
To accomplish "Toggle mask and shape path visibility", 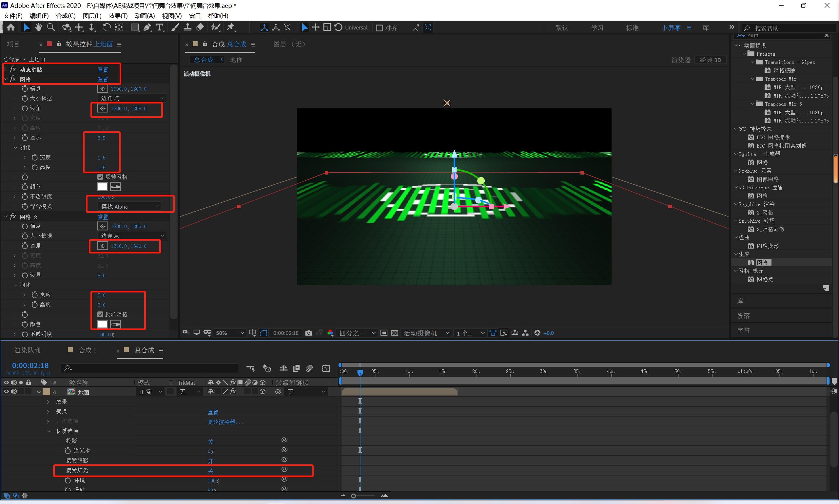I will coord(264,333).
